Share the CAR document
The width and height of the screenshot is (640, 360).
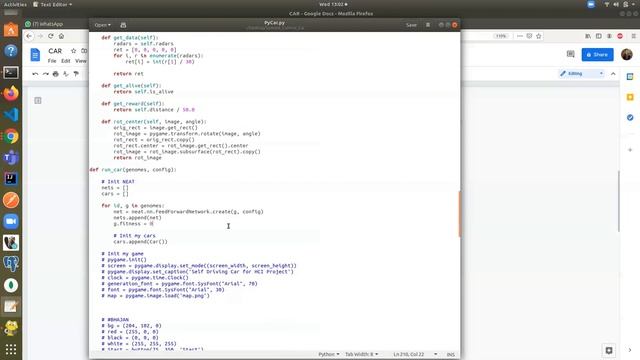pos(597,54)
